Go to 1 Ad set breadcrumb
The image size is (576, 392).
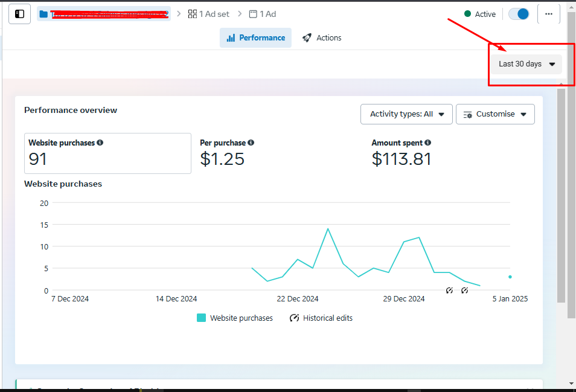209,14
